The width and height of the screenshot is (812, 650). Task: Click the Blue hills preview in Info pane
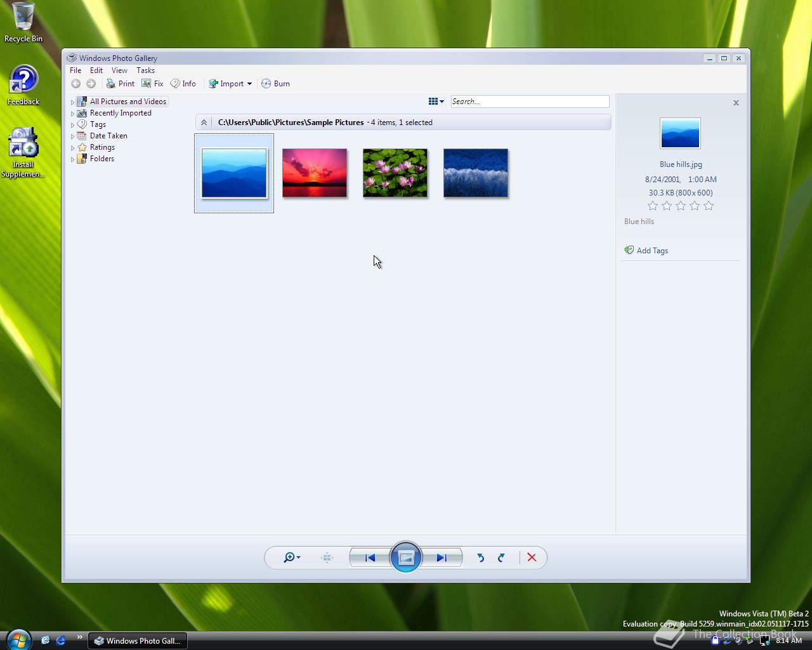point(680,133)
